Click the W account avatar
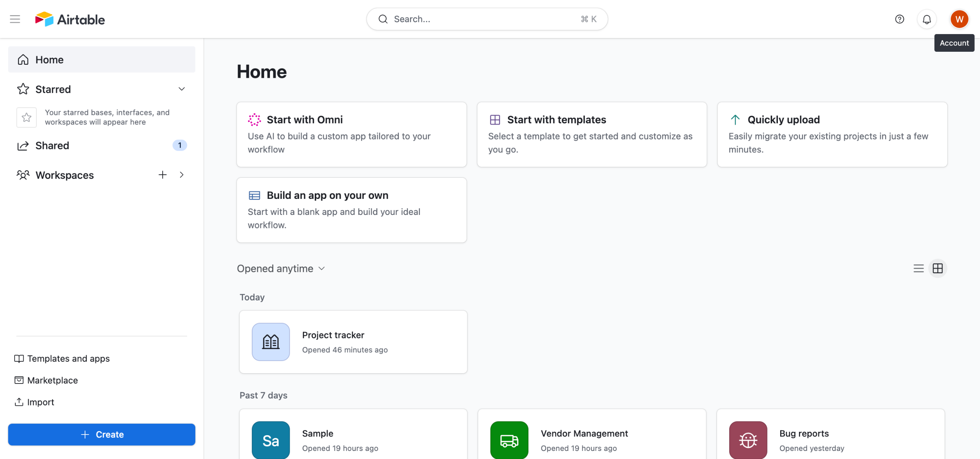 (x=959, y=19)
